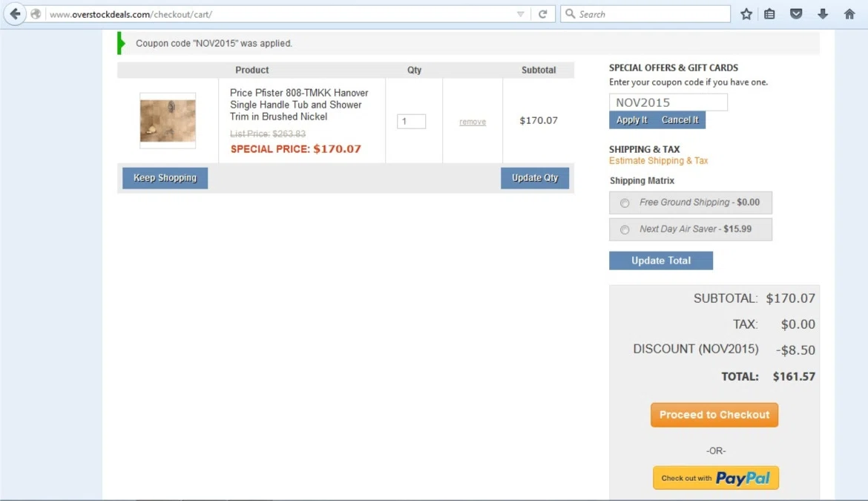Screen dimensions: 868x501
Task: Click the Shipping Matrix label
Action: pos(642,180)
